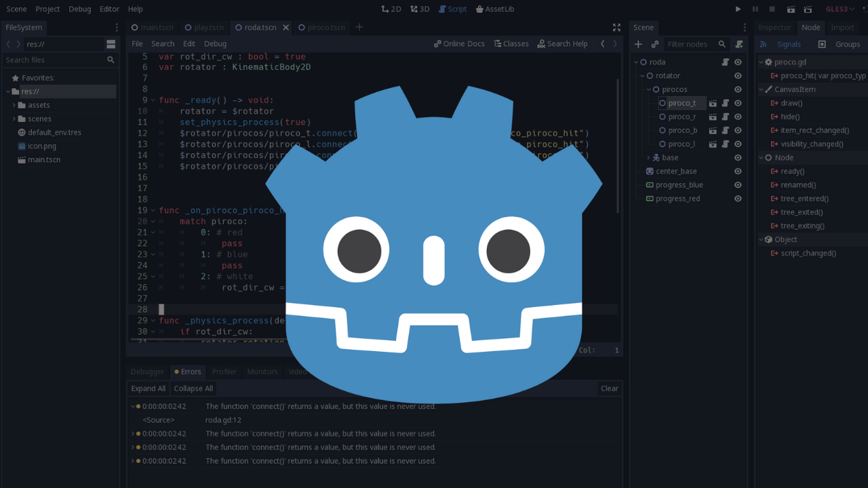The width and height of the screenshot is (868, 488).
Task: Collapse the CanvasItem signals group
Action: click(x=762, y=89)
